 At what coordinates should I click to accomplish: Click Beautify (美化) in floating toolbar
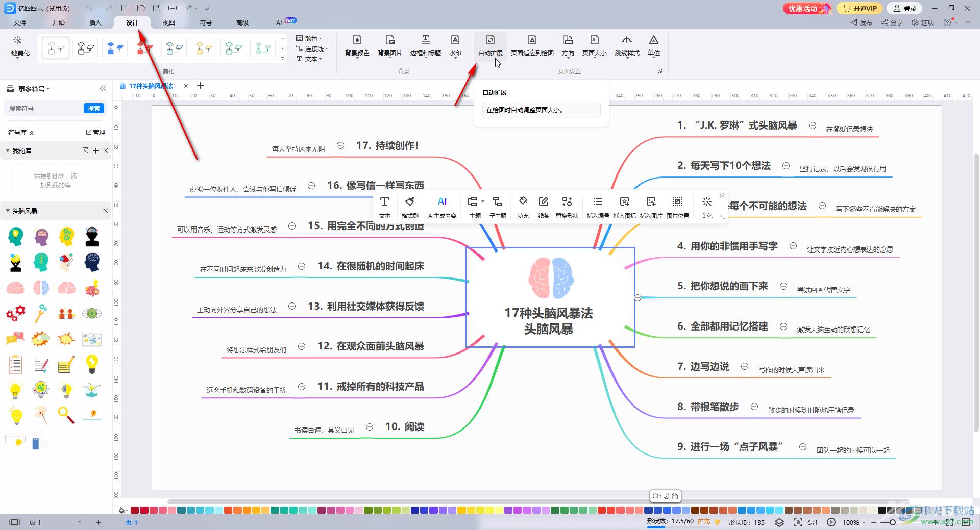(x=706, y=207)
